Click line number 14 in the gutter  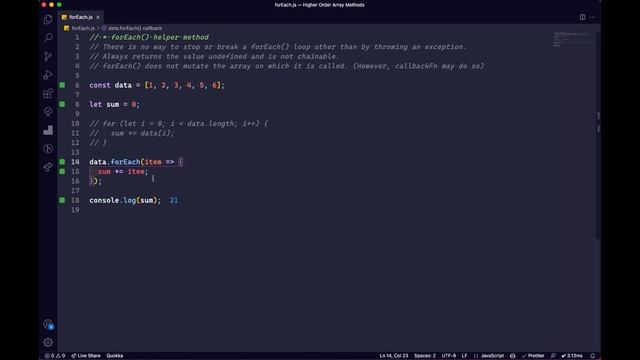75,162
